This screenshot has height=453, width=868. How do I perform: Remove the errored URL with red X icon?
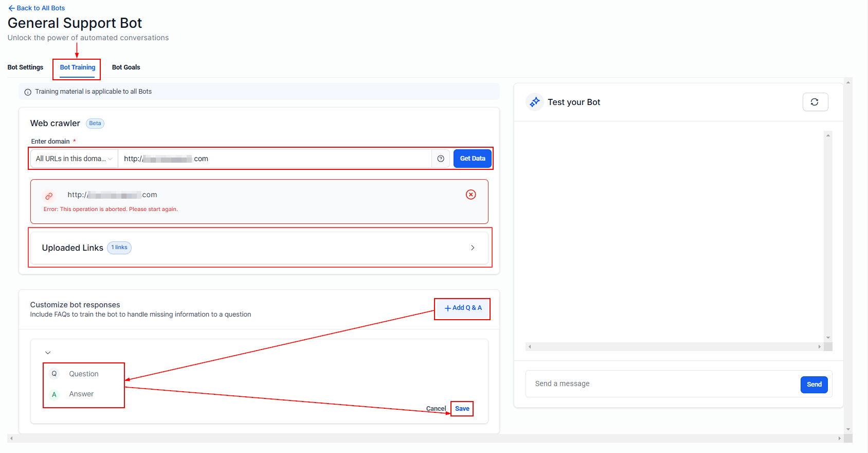tap(471, 195)
